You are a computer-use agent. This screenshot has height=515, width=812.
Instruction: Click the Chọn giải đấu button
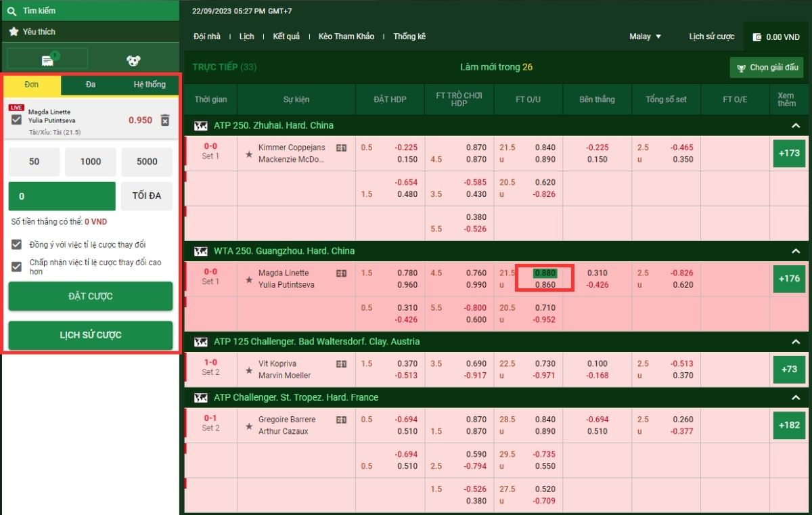[767, 68]
